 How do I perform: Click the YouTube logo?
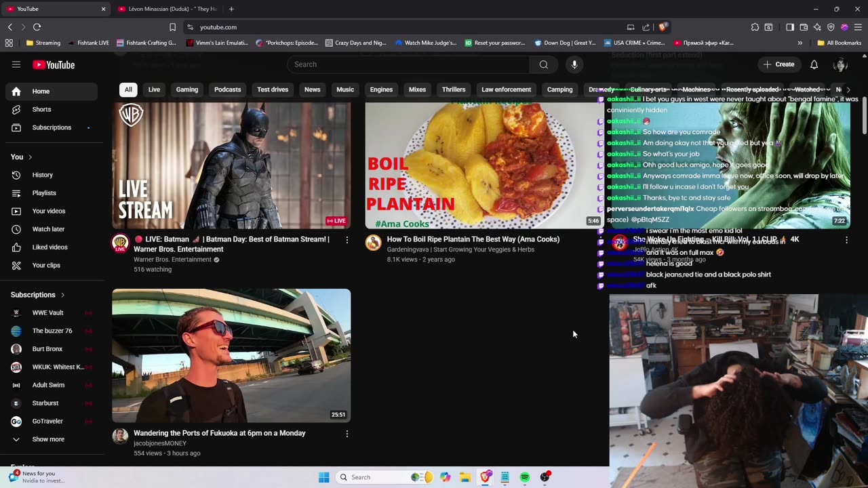click(54, 65)
